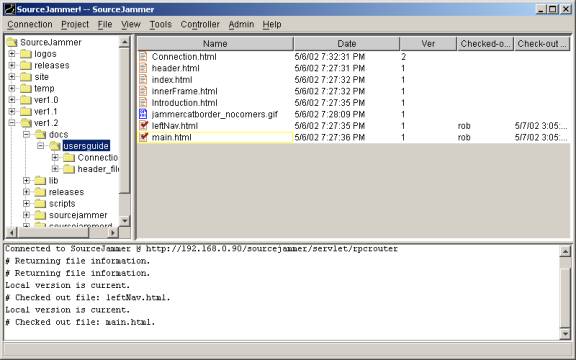This screenshot has height=360, width=576.
Task: Collapse the ver1.2 folder node
Action: (x=12, y=123)
